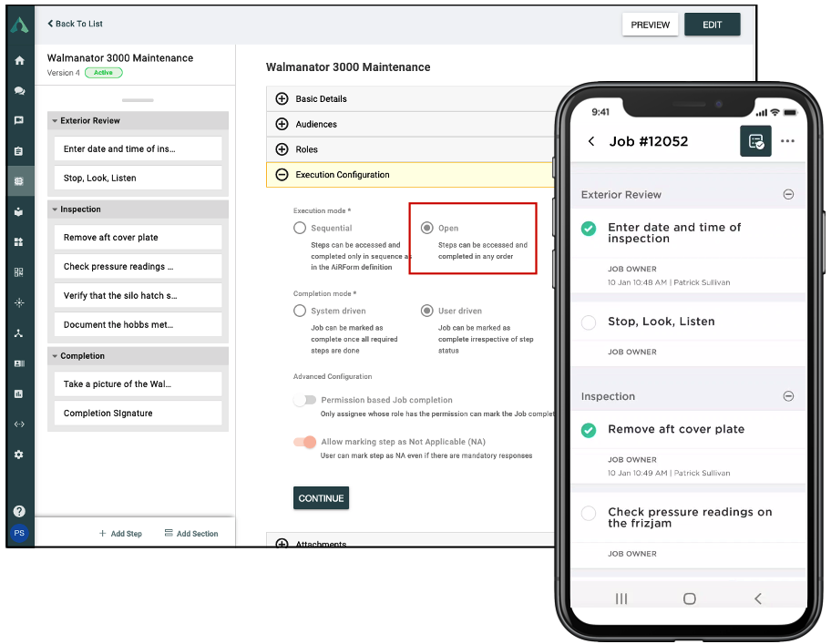The height and width of the screenshot is (644, 831).
Task: Click the gray handle bar above Exterior Review
Action: [138, 100]
